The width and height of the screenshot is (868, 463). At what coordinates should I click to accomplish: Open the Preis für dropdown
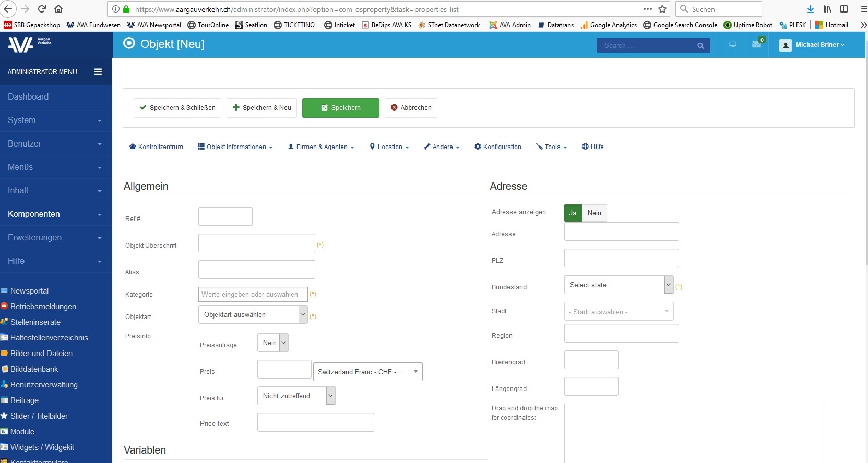pos(296,396)
